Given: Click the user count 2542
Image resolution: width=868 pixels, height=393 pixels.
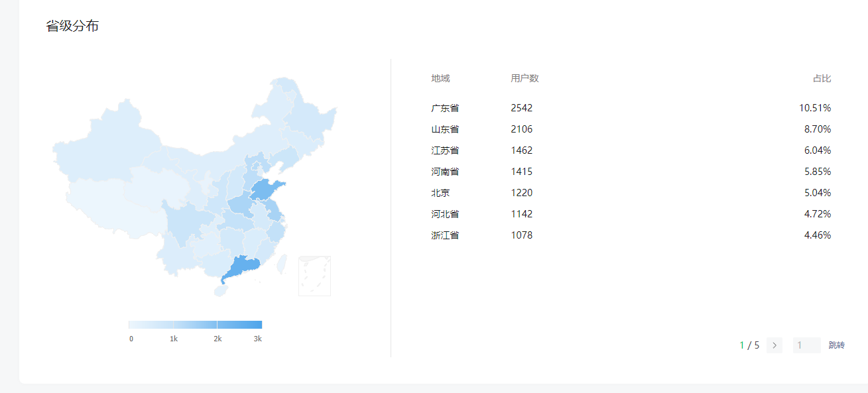Looking at the screenshot, I should click(x=522, y=108).
